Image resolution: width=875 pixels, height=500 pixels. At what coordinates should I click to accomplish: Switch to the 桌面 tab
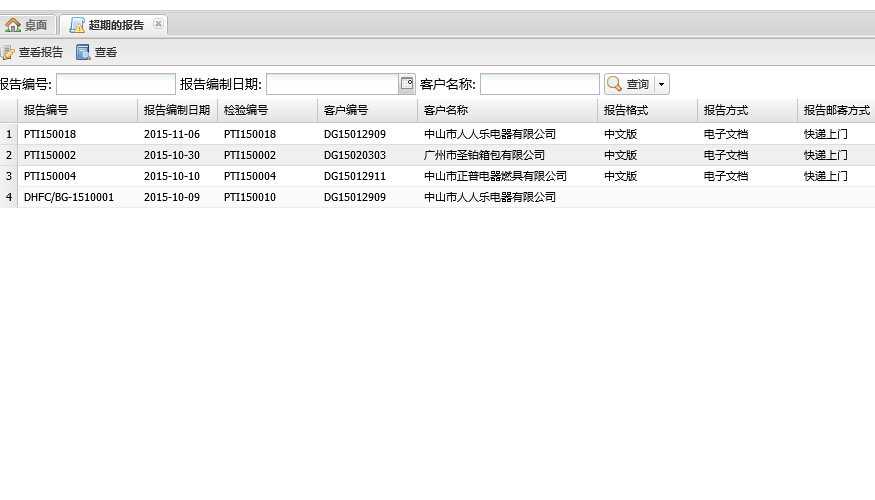[35, 25]
